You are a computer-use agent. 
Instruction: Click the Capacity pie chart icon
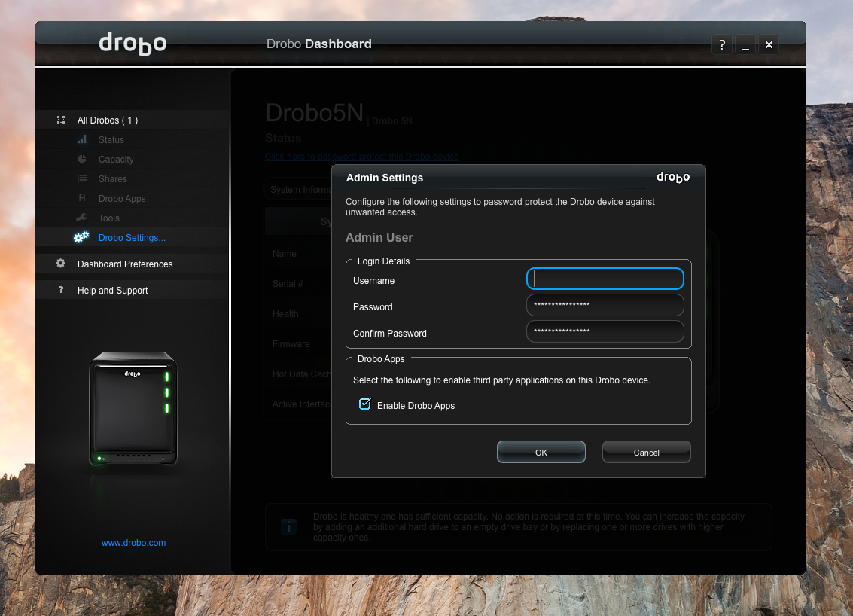82,160
